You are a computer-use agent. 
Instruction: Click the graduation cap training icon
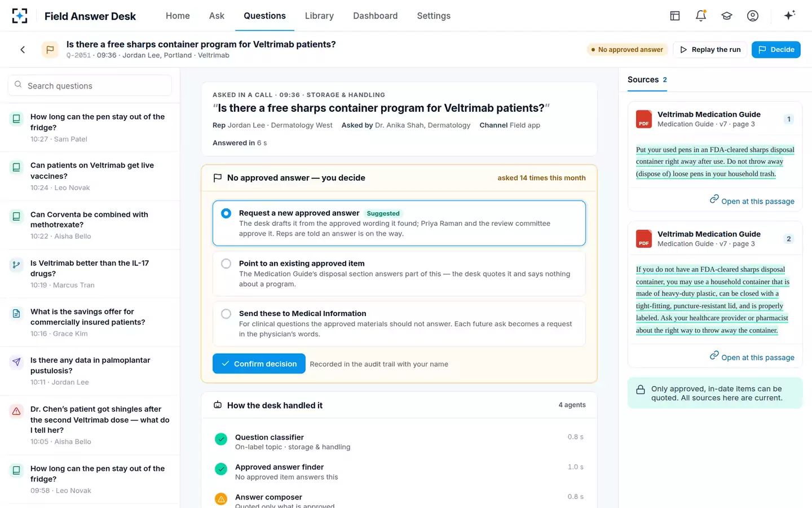pyautogui.click(x=727, y=16)
